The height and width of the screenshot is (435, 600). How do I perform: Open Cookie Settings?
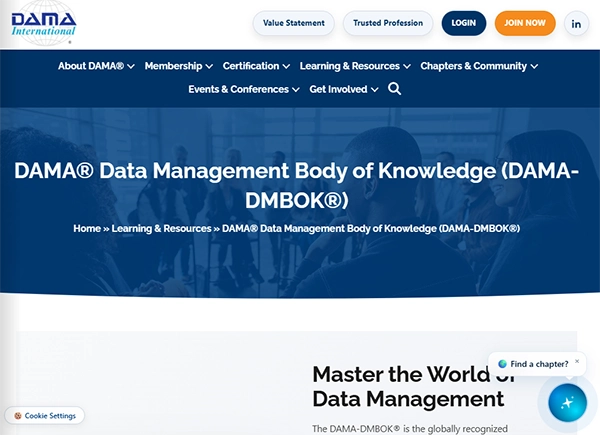point(44,415)
